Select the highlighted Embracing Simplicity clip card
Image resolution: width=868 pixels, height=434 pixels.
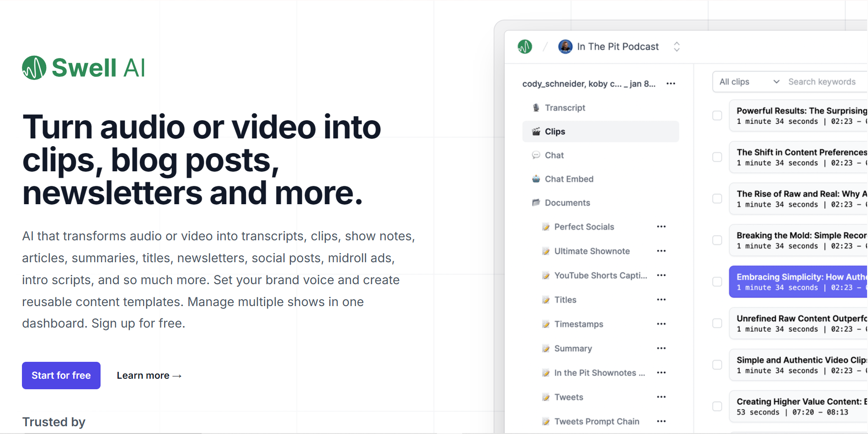coord(799,282)
